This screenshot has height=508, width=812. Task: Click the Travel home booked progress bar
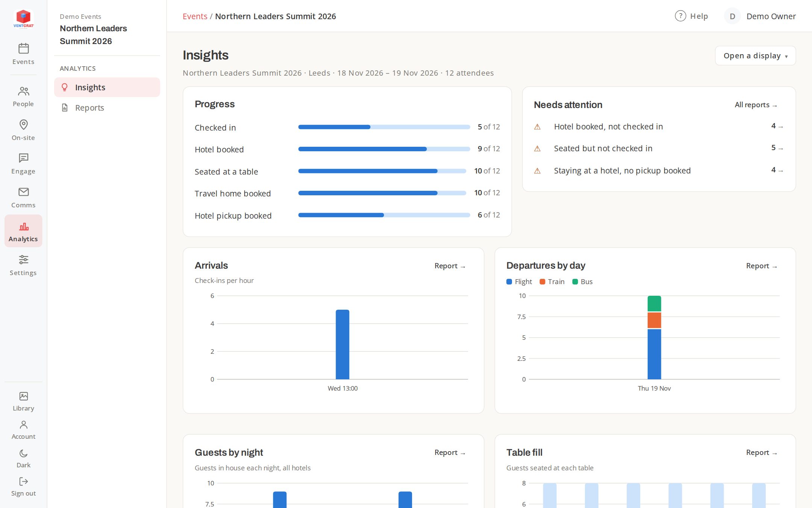tap(382, 193)
